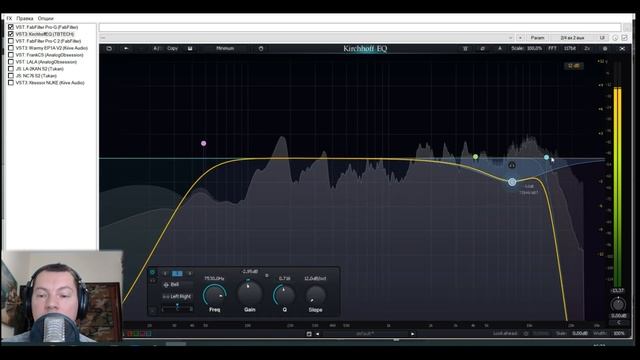Image resolution: width=640 pixels, height=360 pixels.
Task: Enable the JS NC76 S2 (Tukan) effect
Action: click(11, 76)
